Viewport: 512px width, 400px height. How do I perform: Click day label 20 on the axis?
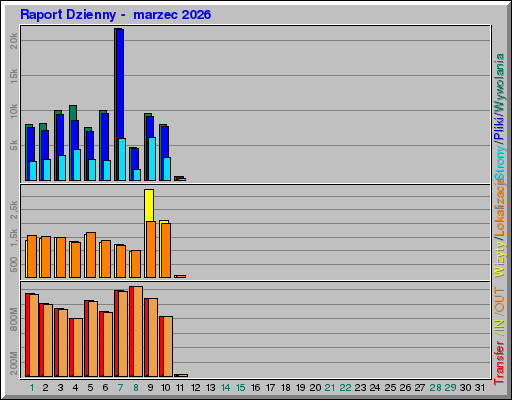pos(316,388)
